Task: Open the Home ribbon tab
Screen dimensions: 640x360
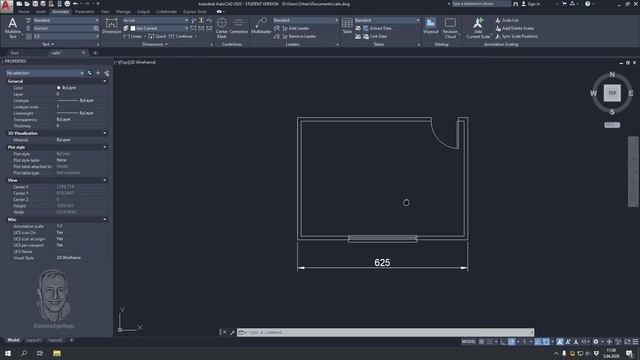Action: click(x=24, y=12)
